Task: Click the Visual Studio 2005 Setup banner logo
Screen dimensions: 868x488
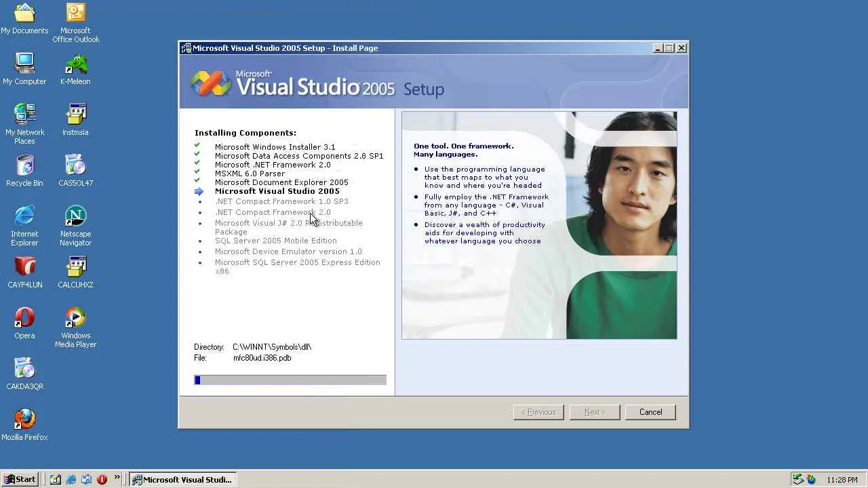Action: (x=317, y=84)
